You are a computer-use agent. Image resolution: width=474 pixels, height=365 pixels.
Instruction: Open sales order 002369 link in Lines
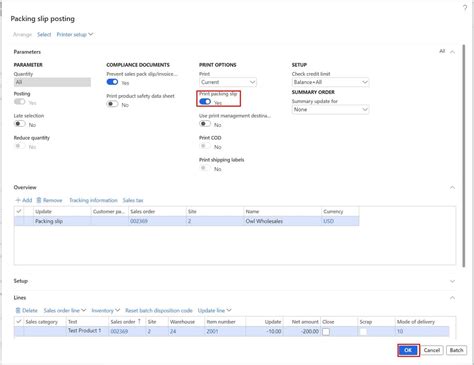[x=119, y=331]
